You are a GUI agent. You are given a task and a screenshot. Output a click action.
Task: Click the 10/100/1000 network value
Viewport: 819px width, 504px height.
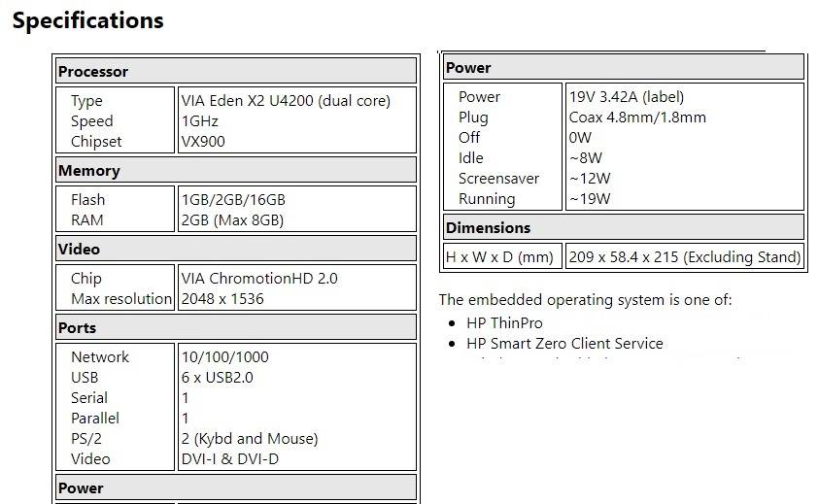click(225, 357)
